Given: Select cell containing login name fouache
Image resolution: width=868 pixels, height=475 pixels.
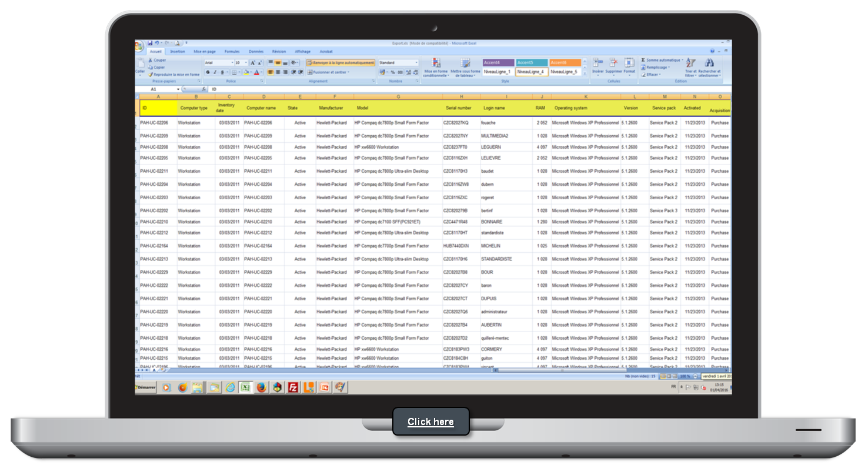Looking at the screenshot, I should point(506,123).
